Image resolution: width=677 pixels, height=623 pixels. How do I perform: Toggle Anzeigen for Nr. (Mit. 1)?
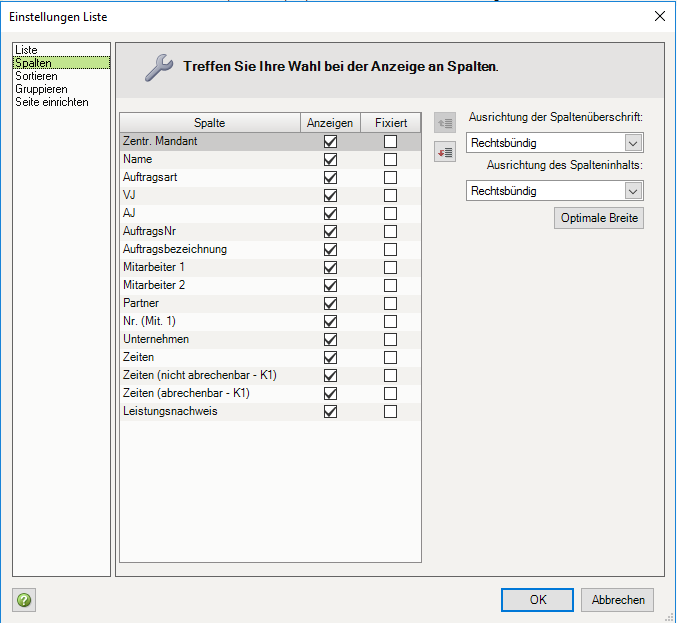tap(330, 322)
